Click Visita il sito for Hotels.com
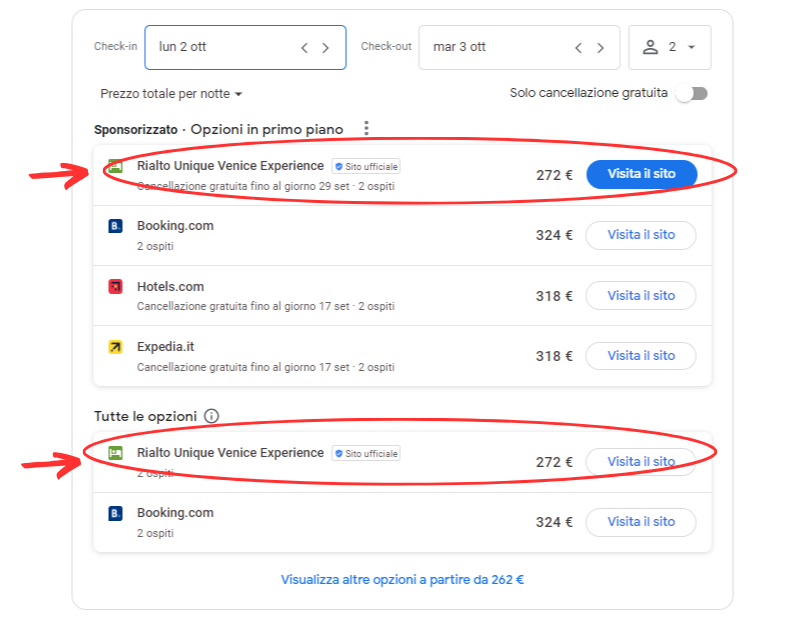Image resolution: width=800 pixels, height=624 pixels. 641,295
